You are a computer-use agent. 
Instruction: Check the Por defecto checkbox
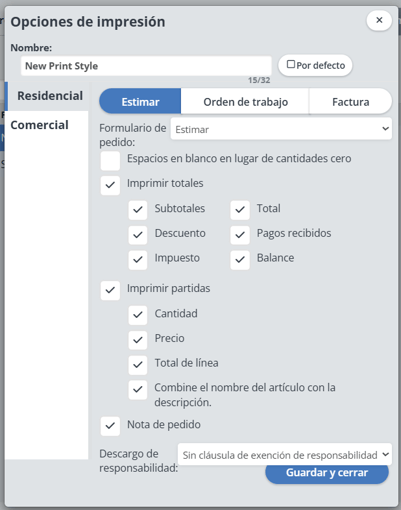click(x=291, y=64)
